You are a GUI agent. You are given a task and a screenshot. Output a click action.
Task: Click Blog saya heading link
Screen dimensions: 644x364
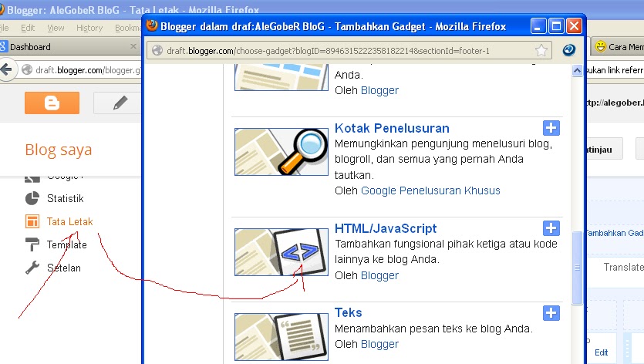(59, 150)
